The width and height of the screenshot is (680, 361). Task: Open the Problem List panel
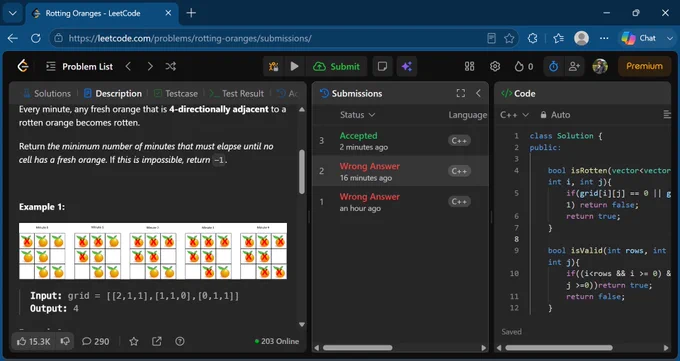(79, 66)
